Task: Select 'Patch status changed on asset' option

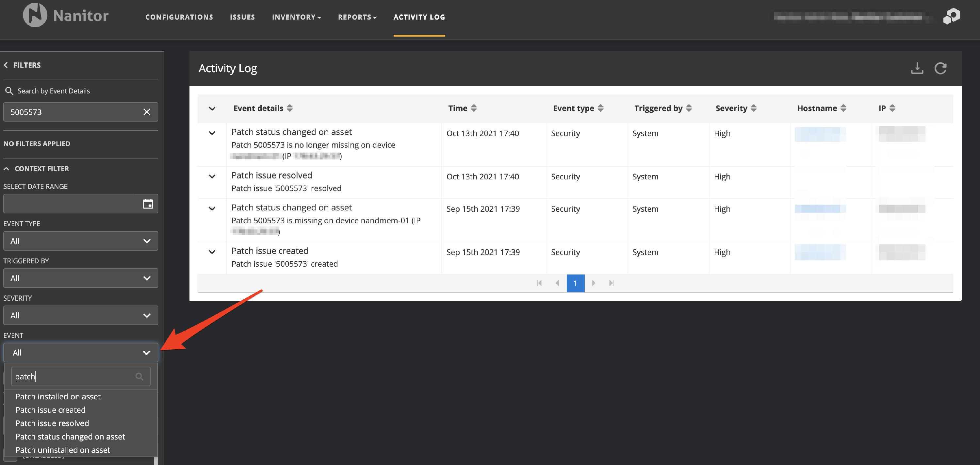Action: click(70, 437)
